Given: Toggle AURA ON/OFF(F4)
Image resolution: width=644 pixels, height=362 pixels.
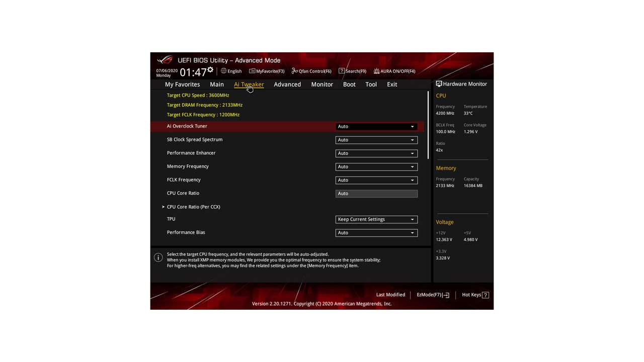Looking at the screenshot, I should pyautogui.click(x=394, y=71).
